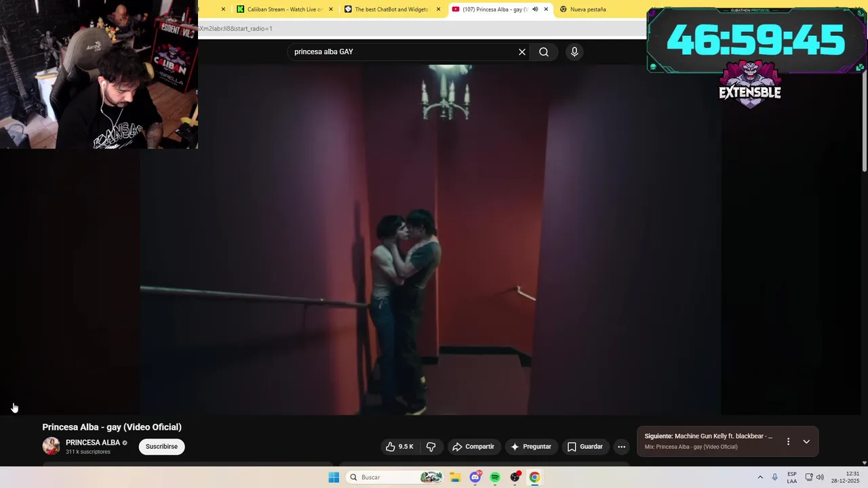Open the volume tray speaker icon
Image resolution: width=868 pixels, height=488 pixels.
coord(820,477)
